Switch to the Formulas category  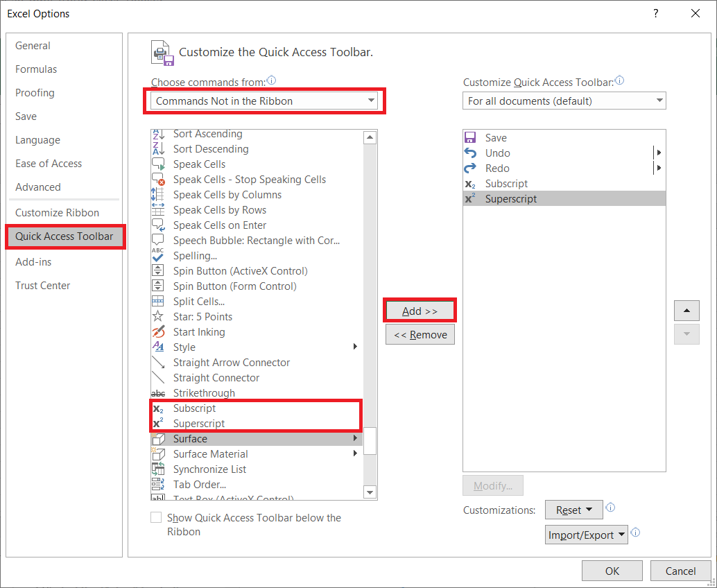click(x=36, y=69)
